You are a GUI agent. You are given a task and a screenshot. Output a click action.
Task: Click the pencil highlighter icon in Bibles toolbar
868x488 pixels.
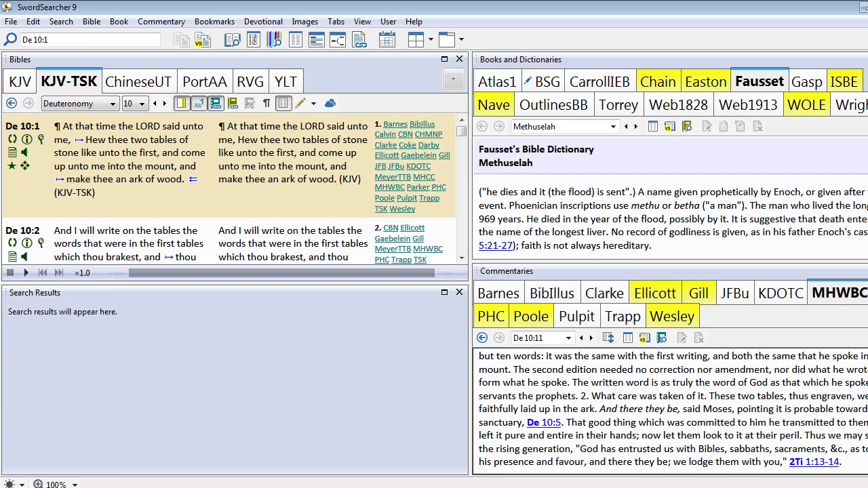click(x=300, y=104)
